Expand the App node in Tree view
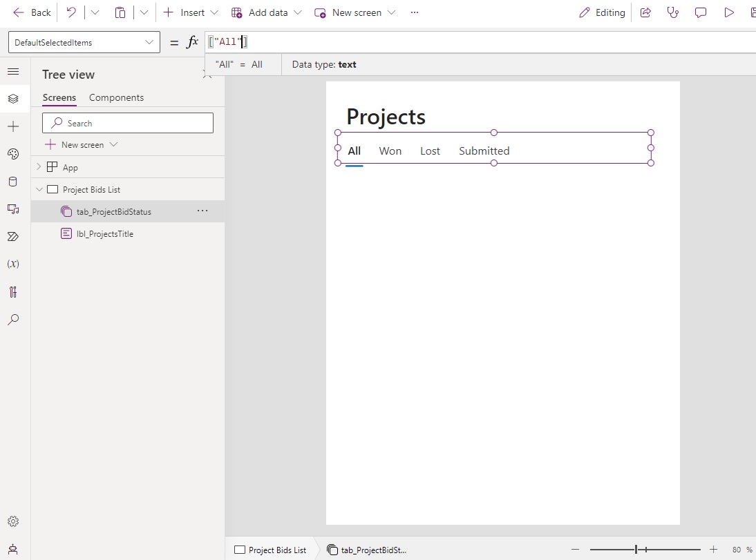Screen dimensions: 756x560 39,166
